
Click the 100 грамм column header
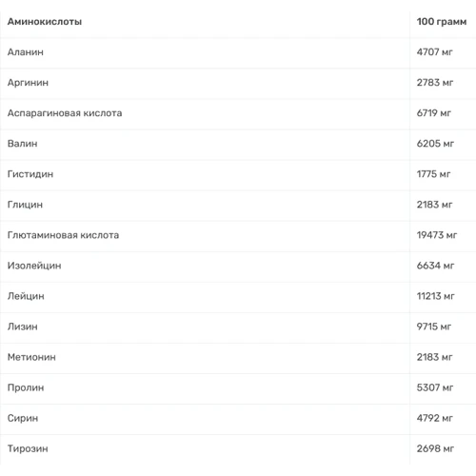tap(442, 22)
